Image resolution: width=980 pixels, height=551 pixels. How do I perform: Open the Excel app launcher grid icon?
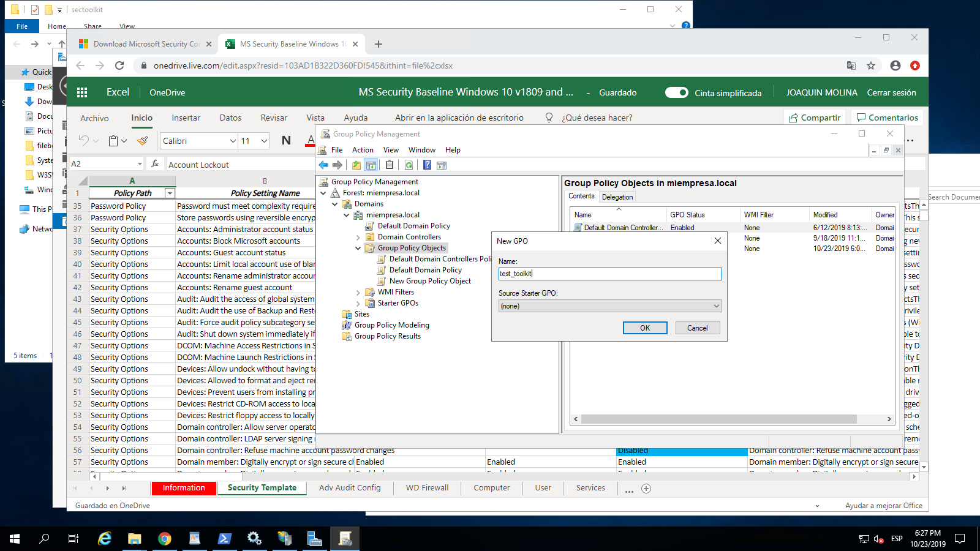82,92
